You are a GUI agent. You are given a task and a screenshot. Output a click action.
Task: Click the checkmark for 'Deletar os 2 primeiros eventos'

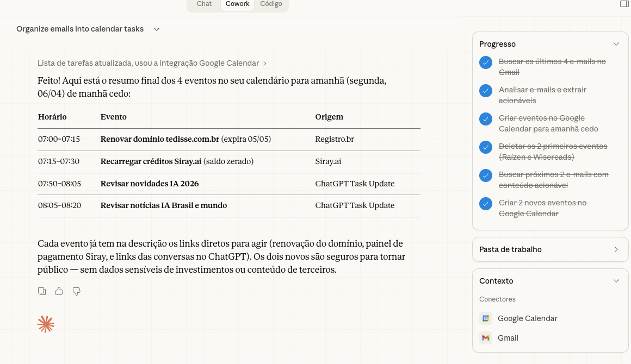tap(486, 147)
